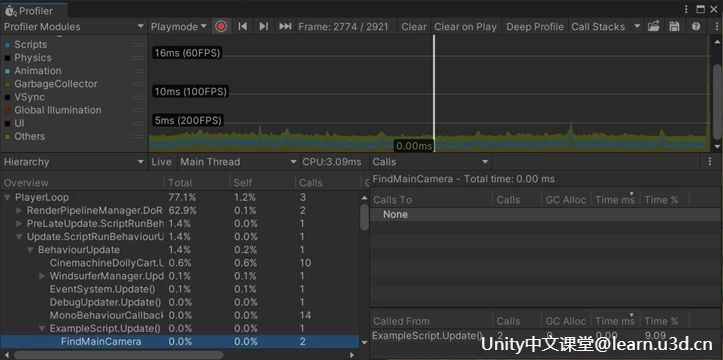Toggle the Animation chart color box
Image resolution: width=723 pixels, height=360 pixels.
[x=7, y=71]
